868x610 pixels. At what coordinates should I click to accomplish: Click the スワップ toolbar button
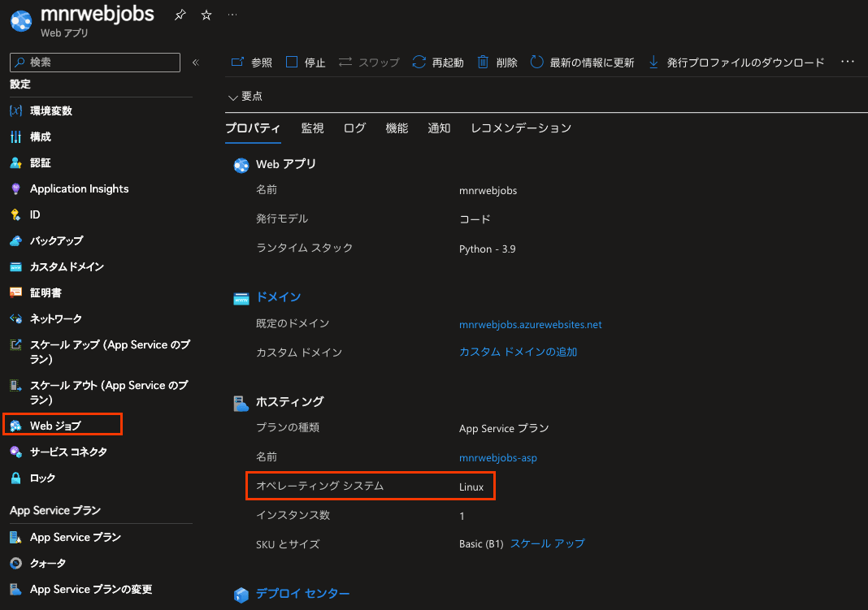point(369,63)
